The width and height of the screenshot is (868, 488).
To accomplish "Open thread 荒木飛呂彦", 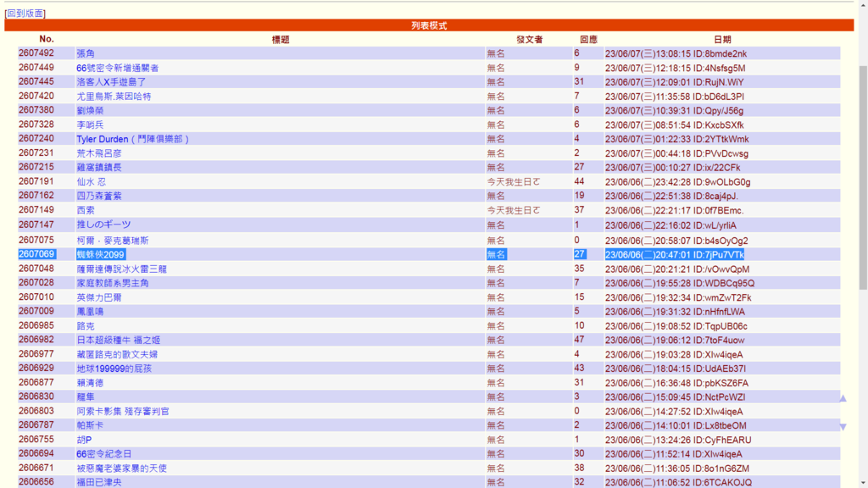I will [99, 153].
